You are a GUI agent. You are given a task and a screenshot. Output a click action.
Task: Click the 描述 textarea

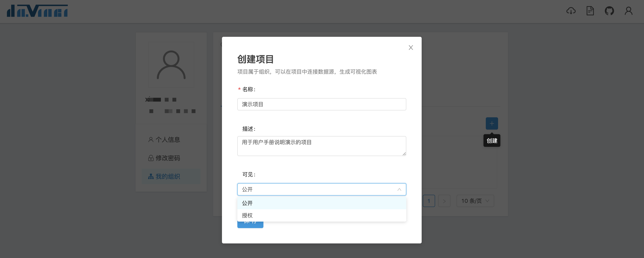pyautogui.click(x=321, y=146)
